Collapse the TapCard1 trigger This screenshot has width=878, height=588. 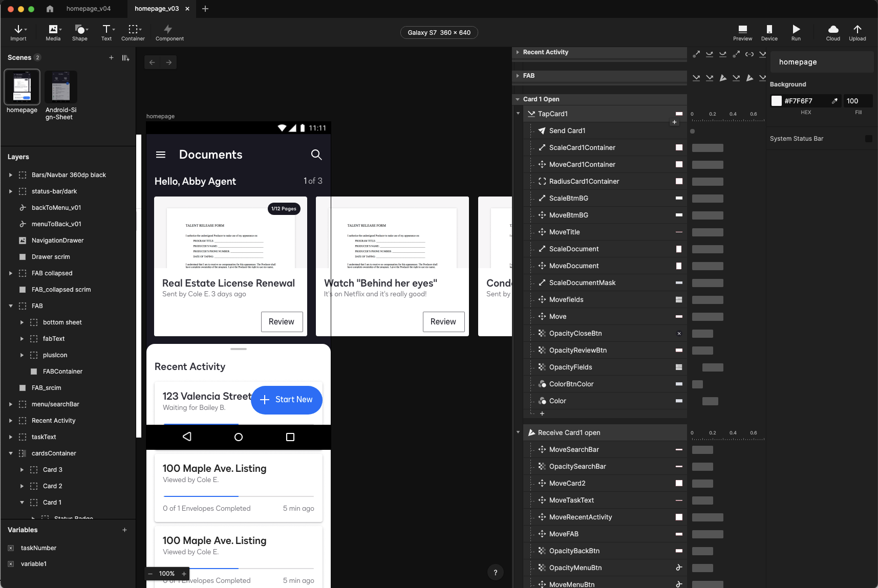coord(518,114)
